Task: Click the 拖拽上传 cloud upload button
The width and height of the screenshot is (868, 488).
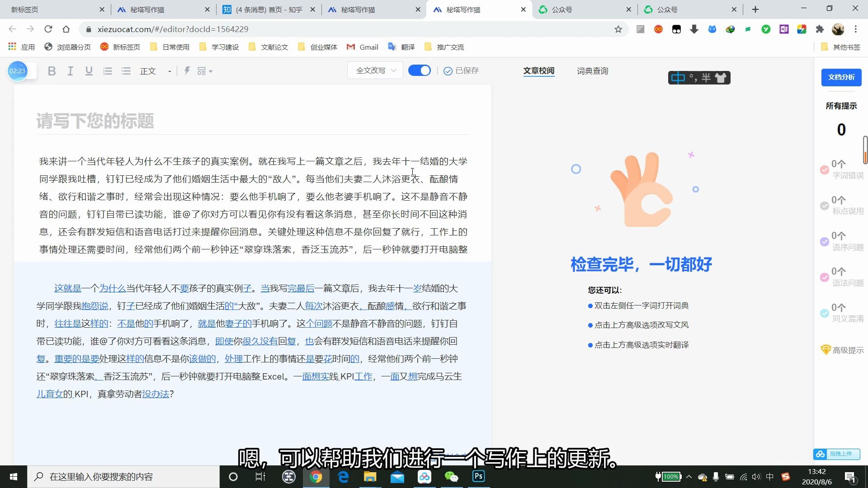Action: pos(836,454)
